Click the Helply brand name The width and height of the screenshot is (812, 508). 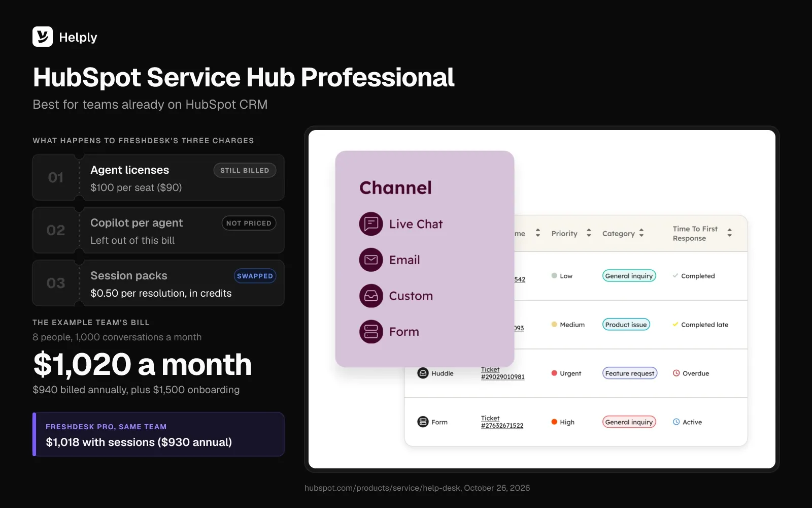[x=78, y=37]
